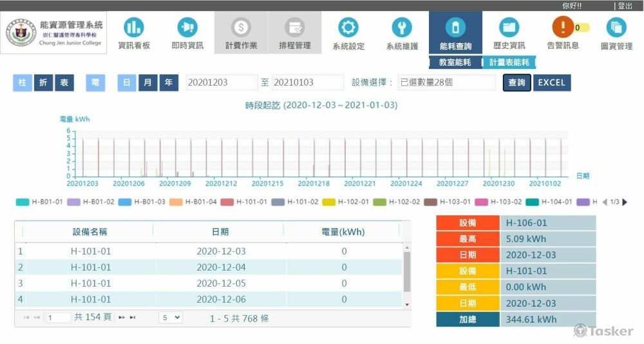The height and width of the screenshot is (344, 644).
Task: Open the 排程管理 schedule icon
Action: [294, 28]
